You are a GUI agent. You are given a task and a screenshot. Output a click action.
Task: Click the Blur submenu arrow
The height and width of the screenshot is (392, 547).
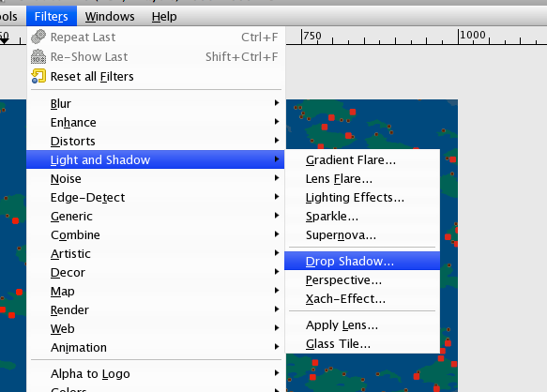pyautogui.click(x=277, y=102)
